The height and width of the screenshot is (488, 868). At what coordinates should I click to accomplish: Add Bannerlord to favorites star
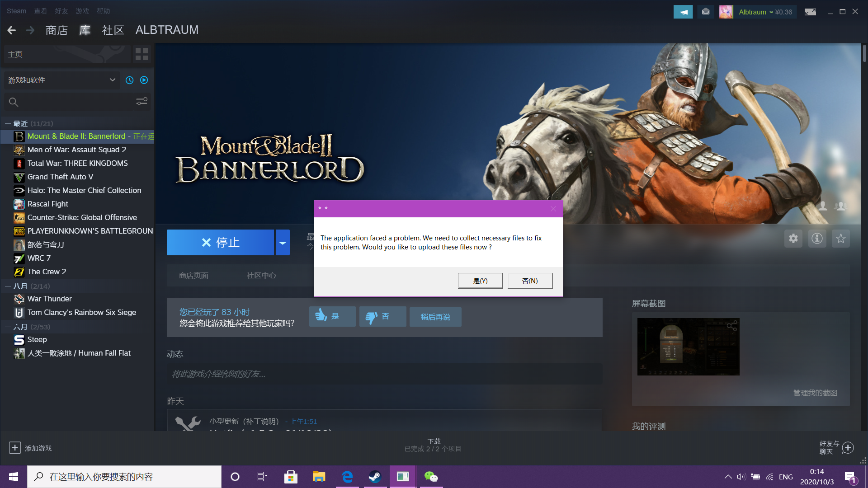tap(840, 238)
